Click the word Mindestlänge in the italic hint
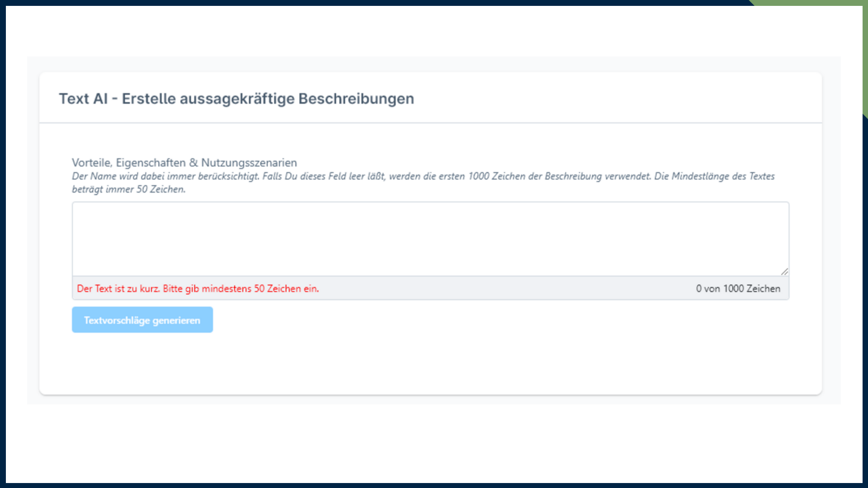The image size is (868, 488). (x=700, y=176)
